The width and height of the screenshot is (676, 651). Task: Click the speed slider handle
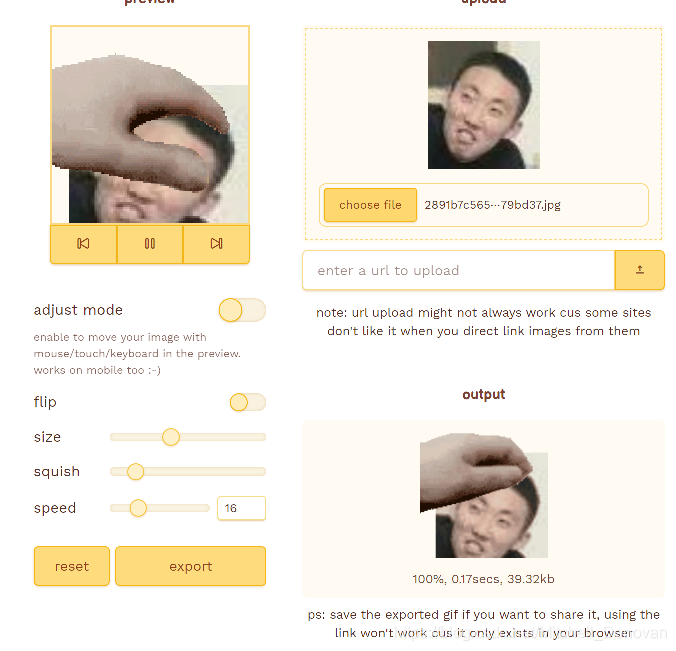coord(138,508)
